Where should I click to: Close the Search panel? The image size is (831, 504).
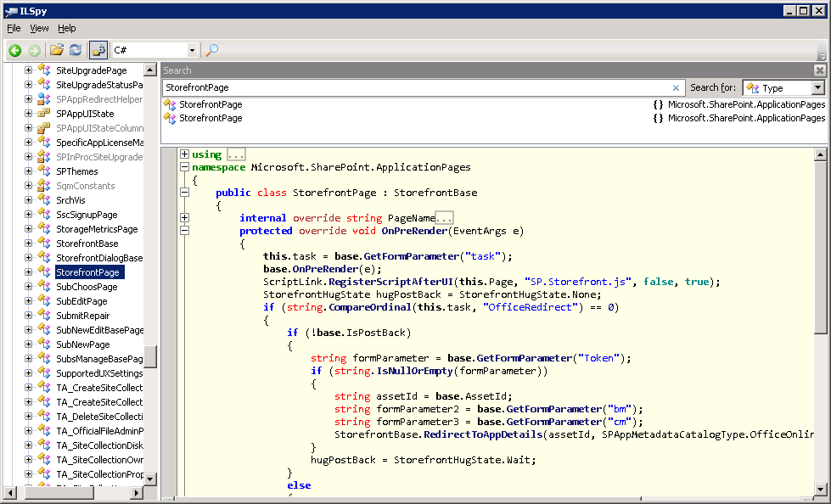tap(819, 70)
